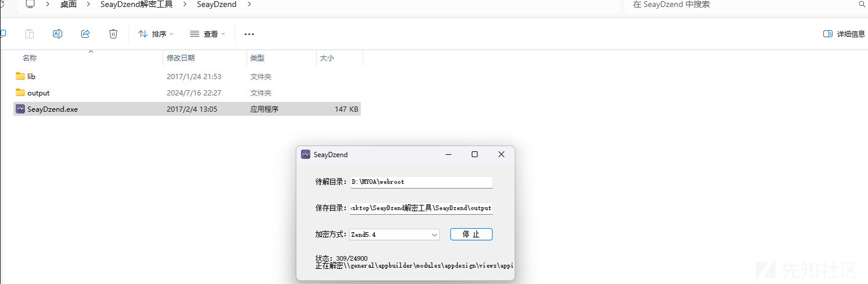Maximize the SeayDzend dialog
The height and width of the screenshot is (284, 868).
click(x=474, y=154)
